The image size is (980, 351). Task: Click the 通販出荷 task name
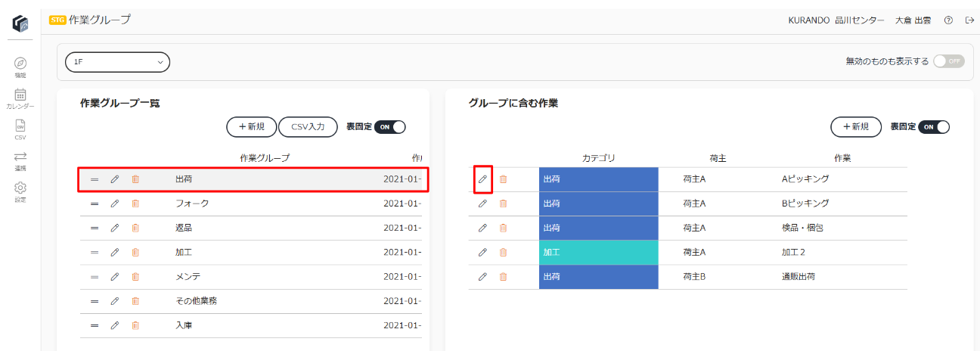799,277
